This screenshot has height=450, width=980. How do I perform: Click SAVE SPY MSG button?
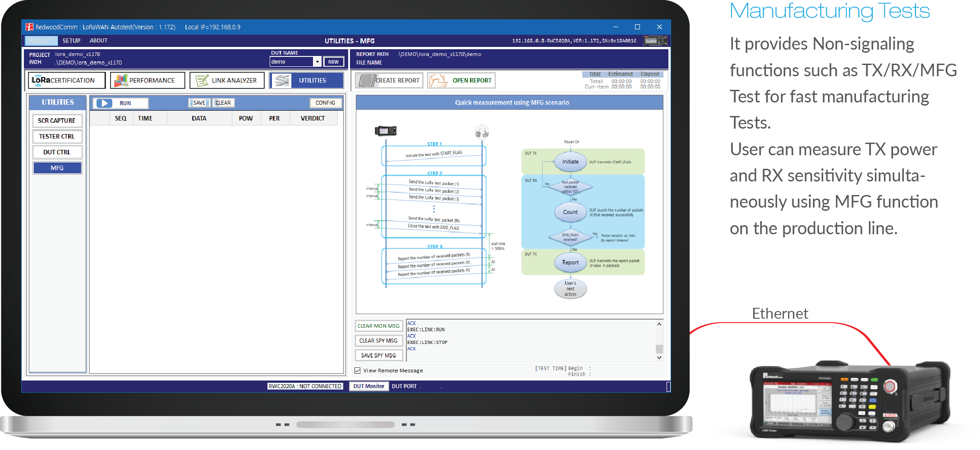click(379, 356)
